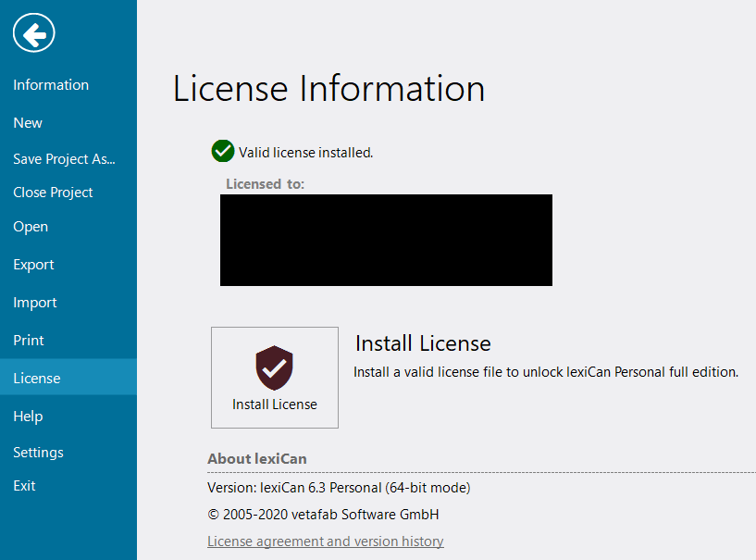Click the highlighted License menu item
756x560 pixels.
[x=37, y=379]
